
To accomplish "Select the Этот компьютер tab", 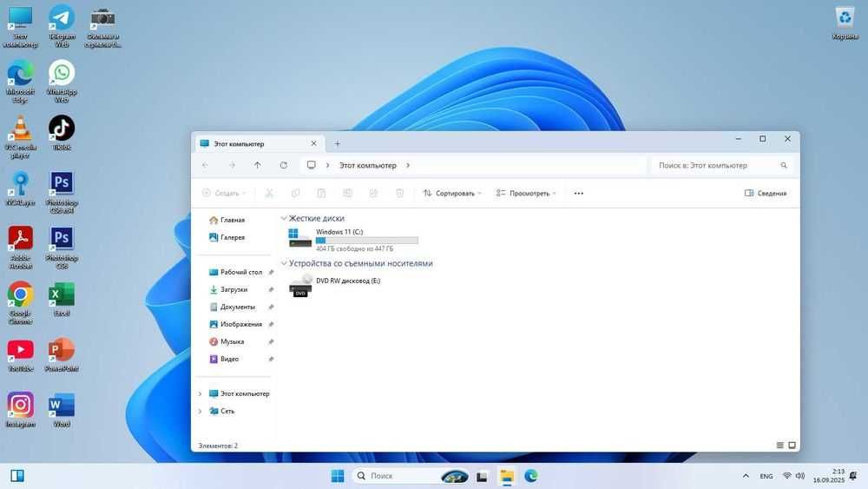I will tap(259, 143).
